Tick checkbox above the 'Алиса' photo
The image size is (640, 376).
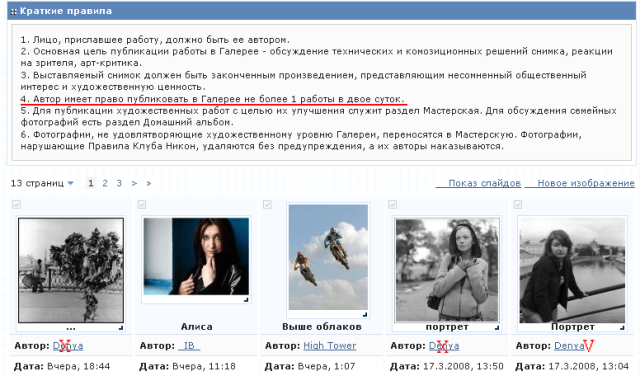pyautogui.click(x=142, y=205)
